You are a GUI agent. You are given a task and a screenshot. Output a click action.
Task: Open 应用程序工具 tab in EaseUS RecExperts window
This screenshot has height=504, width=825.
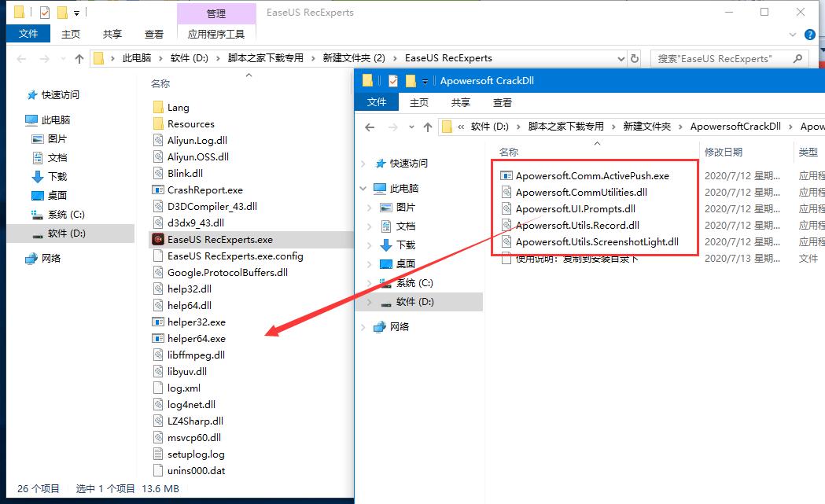point(216,34)
